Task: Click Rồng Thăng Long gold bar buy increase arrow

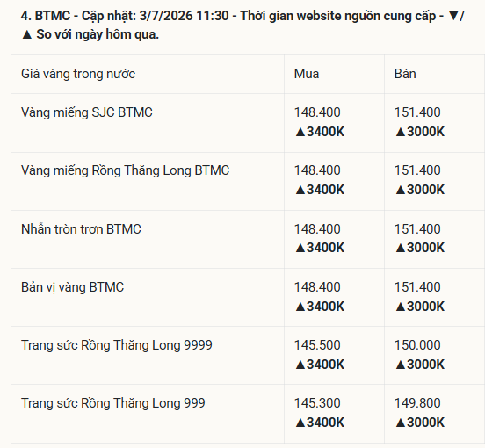Action: (320, 190)
